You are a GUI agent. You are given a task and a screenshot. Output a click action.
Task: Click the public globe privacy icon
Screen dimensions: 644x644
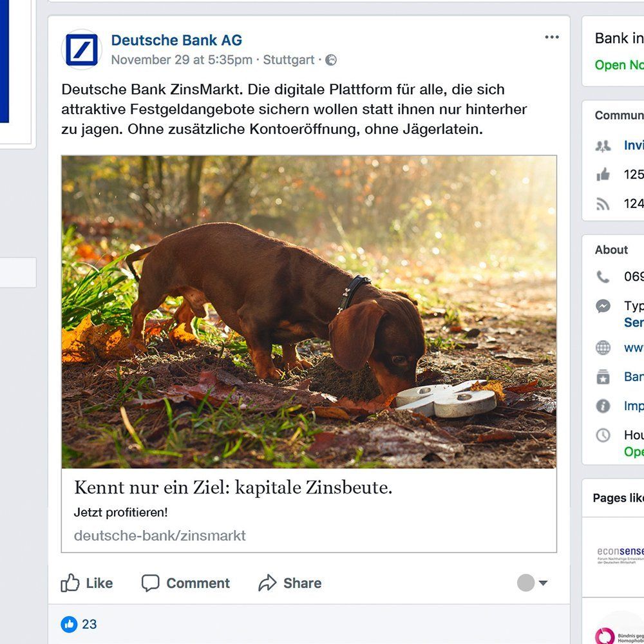click(331, 60)
